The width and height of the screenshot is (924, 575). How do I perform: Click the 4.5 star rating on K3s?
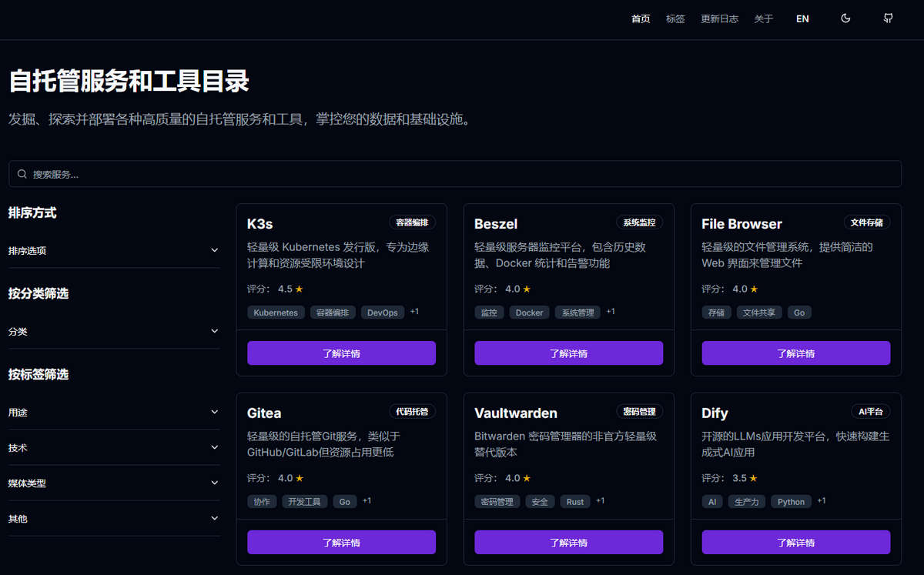pyautogui.click(x=290, y=289)
